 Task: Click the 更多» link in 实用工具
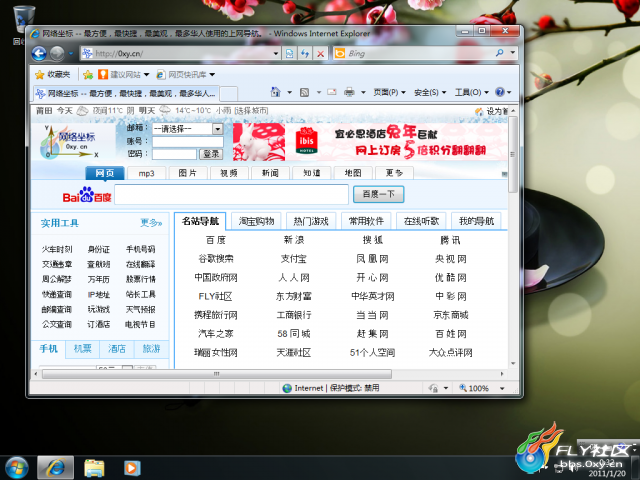tap(151, 223)
